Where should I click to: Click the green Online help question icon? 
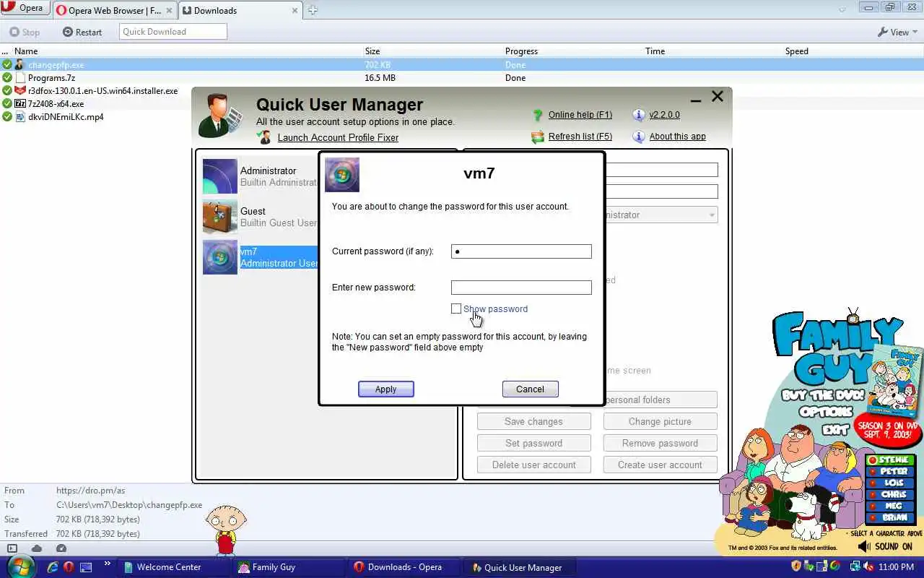click(537, 115)
